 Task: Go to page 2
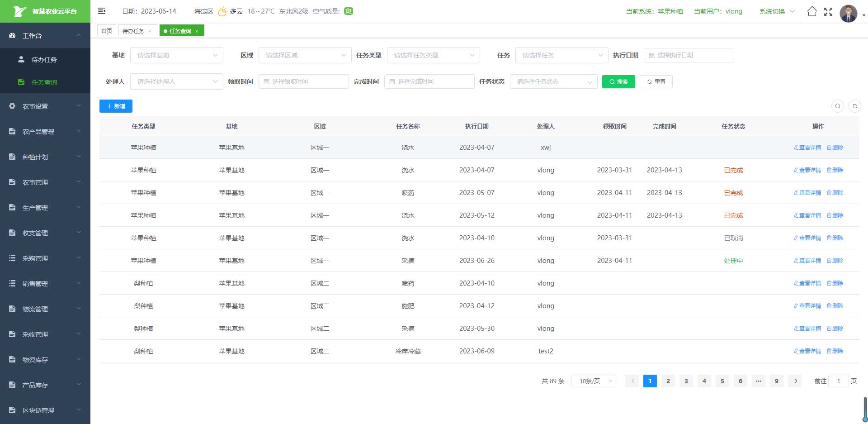(x=668, y=381)
